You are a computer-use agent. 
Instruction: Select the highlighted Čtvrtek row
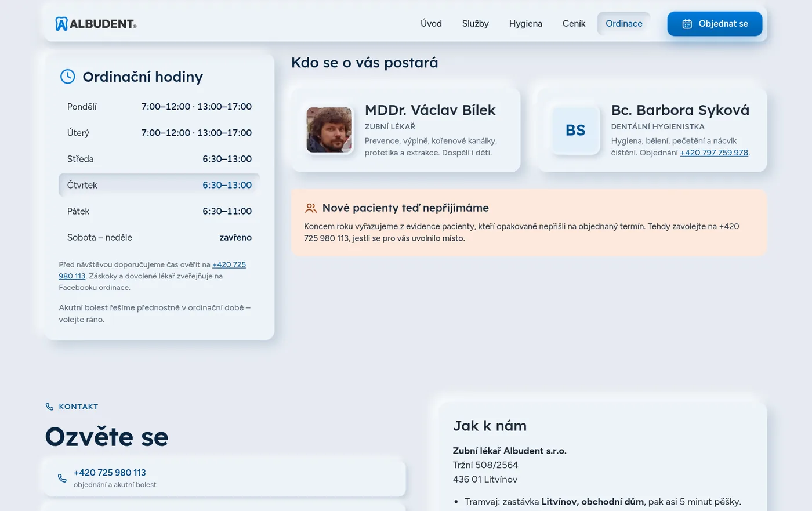(x=159, y=185)
